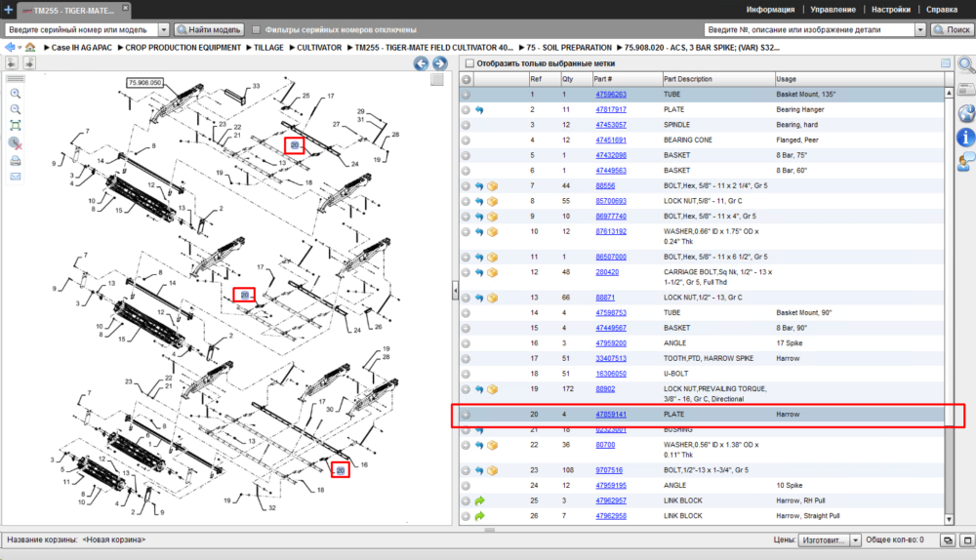Open part number link 47596263
Screen dimensions: 976x560
[611, 95]
